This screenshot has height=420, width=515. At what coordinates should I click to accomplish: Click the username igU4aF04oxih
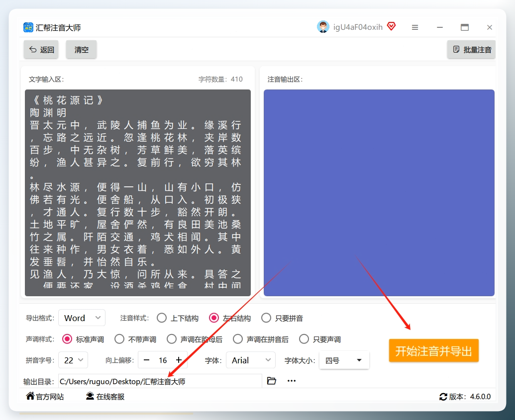(358, 27)
